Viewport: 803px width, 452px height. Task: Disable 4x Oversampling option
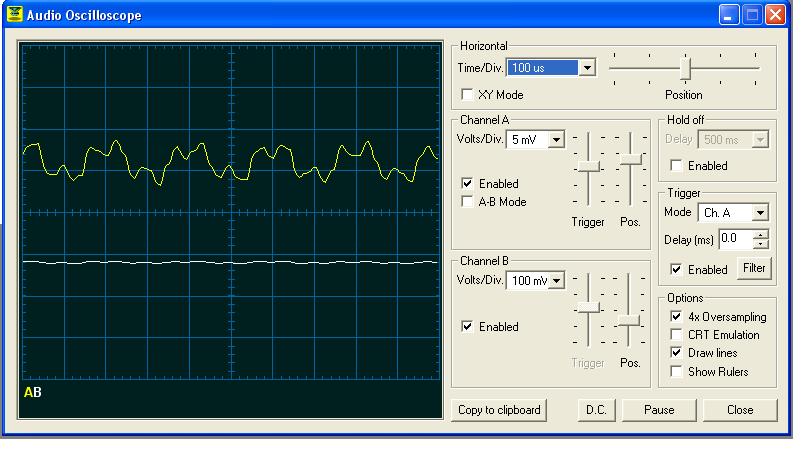pyautogui.click(x=677, y=317)
